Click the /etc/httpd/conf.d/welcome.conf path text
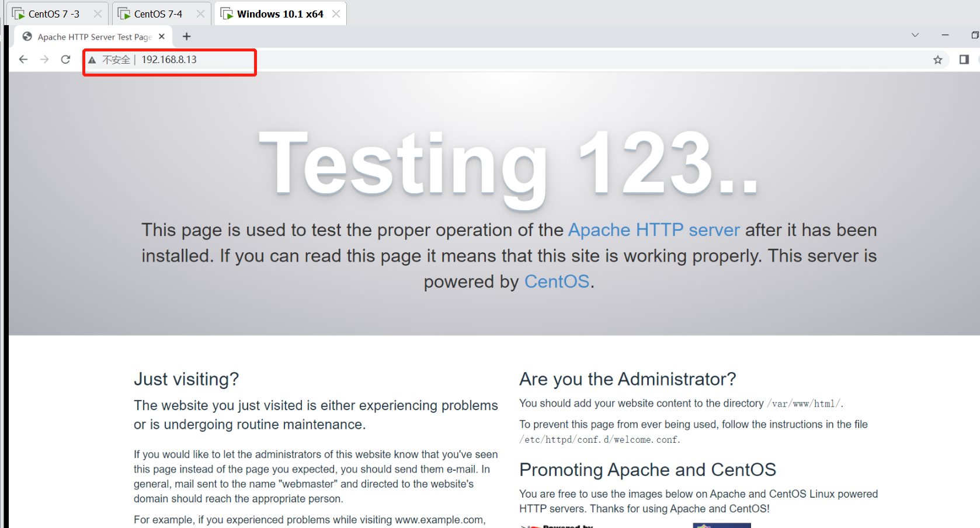Screen dimensions: 980x528 [599, 439]
